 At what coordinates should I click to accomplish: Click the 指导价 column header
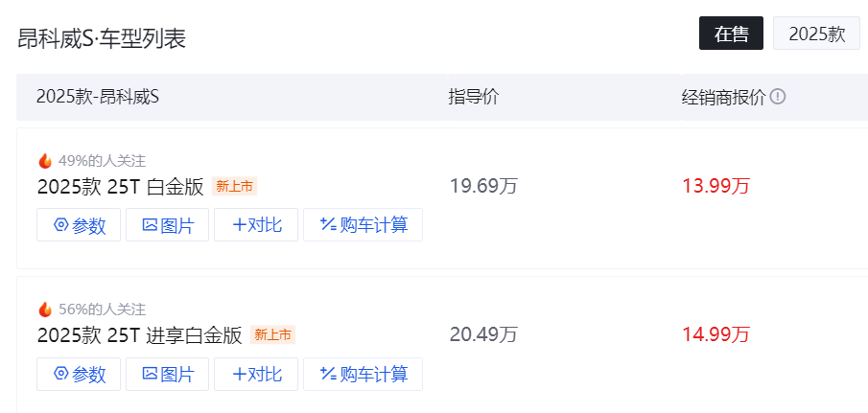coord(474,98)
